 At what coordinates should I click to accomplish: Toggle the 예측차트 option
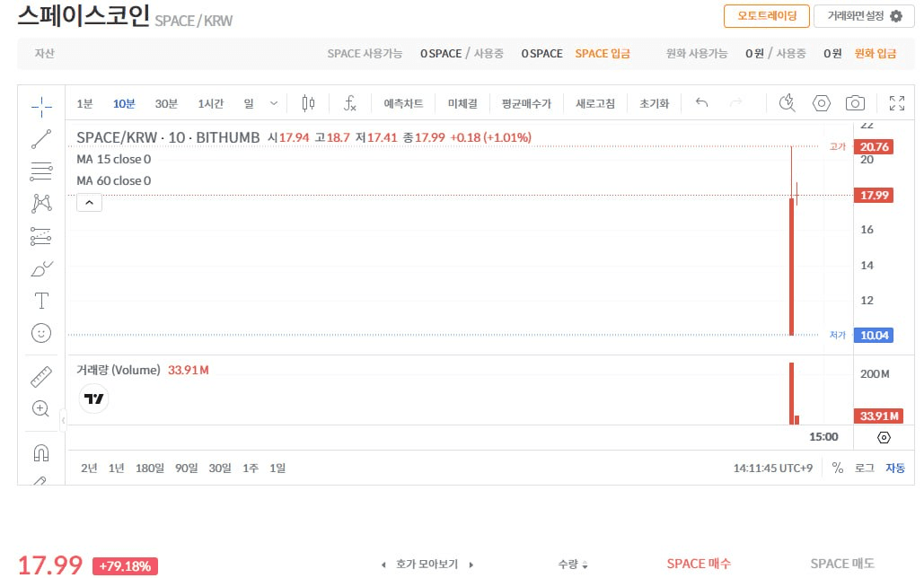403,104
